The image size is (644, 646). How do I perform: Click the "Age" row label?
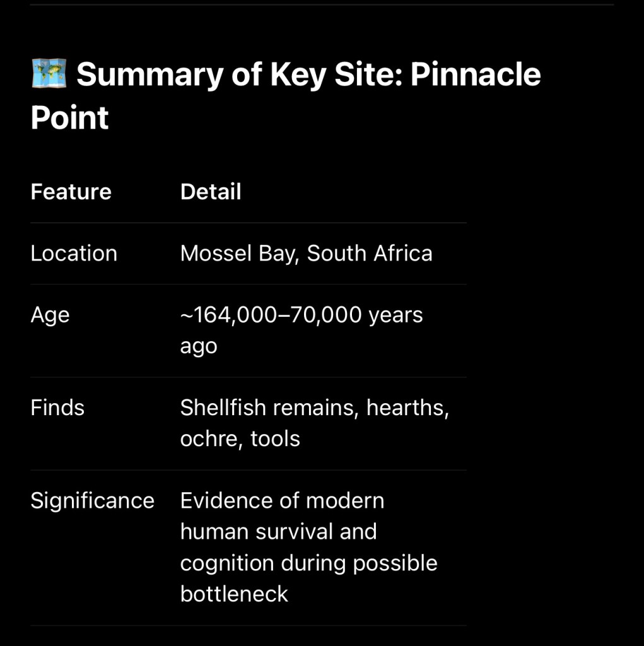coord(50,315)
